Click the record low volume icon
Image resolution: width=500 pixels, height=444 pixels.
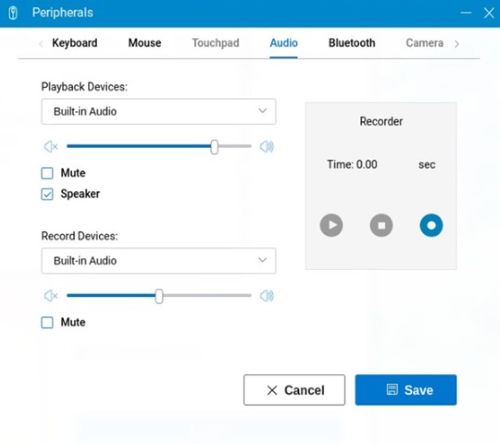51,296
